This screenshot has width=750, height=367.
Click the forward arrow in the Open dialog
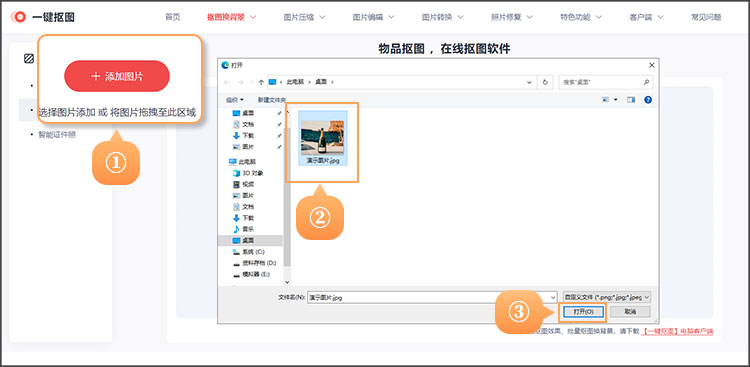point(241,82)
